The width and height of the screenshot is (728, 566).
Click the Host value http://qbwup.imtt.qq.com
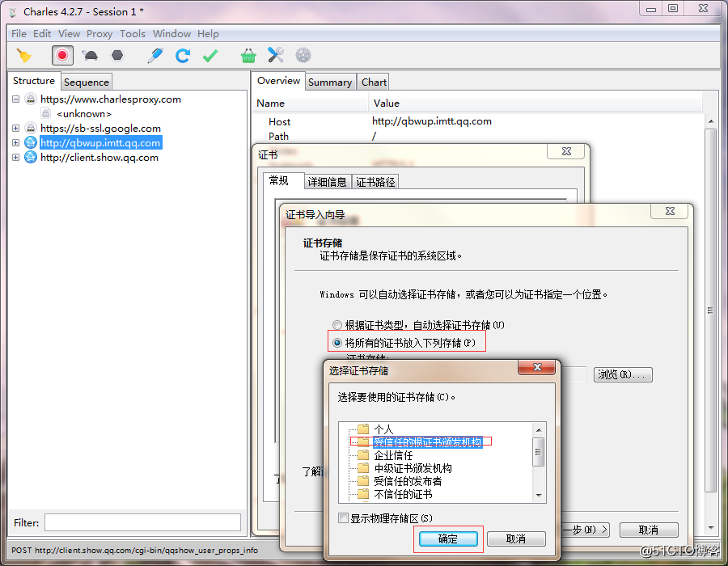point(432,121)
